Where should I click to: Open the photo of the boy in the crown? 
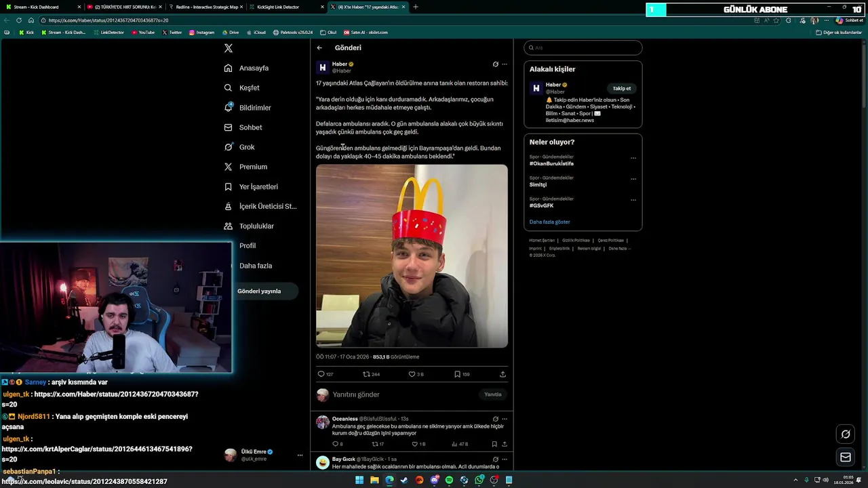[412, 256]
